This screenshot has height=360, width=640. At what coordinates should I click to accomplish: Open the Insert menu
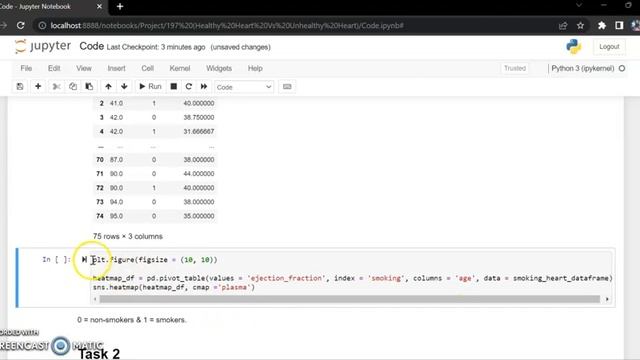[116, 68]
